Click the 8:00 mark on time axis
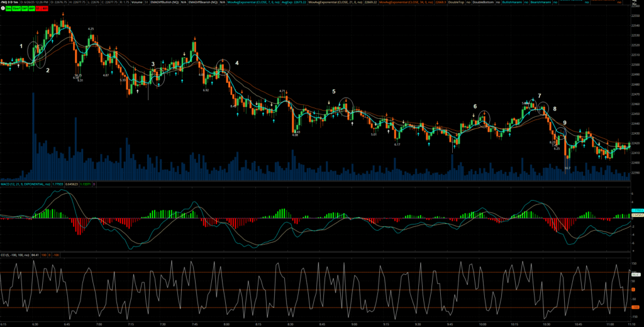Image resolution: width=644 pixels, height=327 pixels. pyautogui.click(x=226, y=324)
